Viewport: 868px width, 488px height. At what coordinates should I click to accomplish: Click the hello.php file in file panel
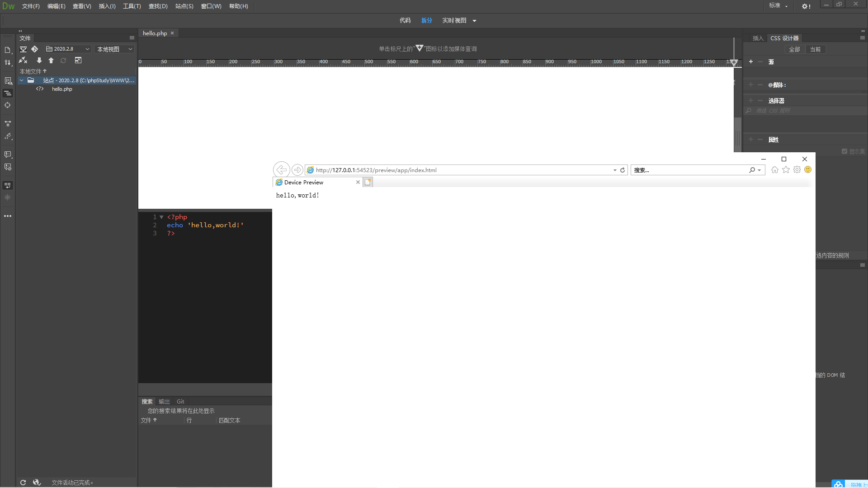(61, 89)
